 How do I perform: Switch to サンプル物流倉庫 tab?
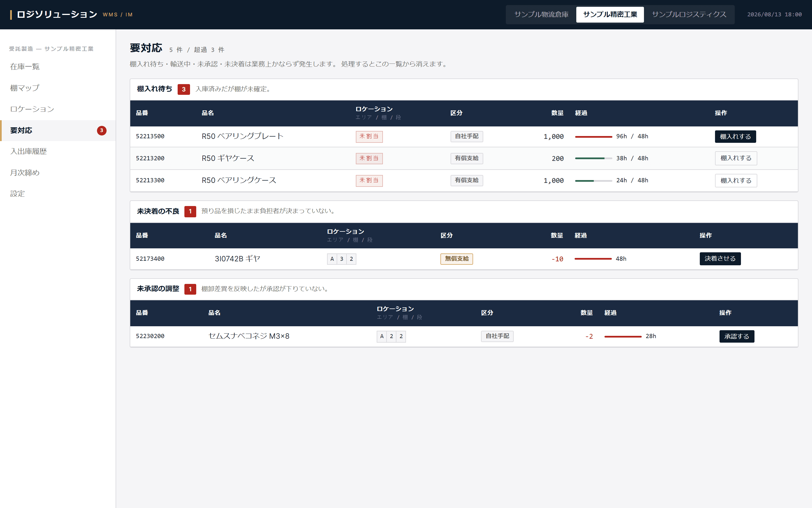[x=541, y=14]
